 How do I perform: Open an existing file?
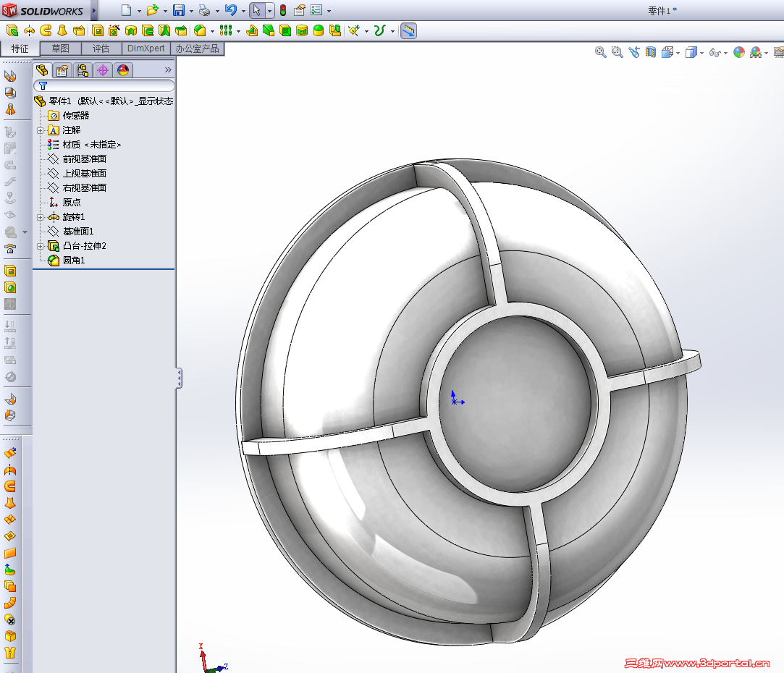point(152,10)
